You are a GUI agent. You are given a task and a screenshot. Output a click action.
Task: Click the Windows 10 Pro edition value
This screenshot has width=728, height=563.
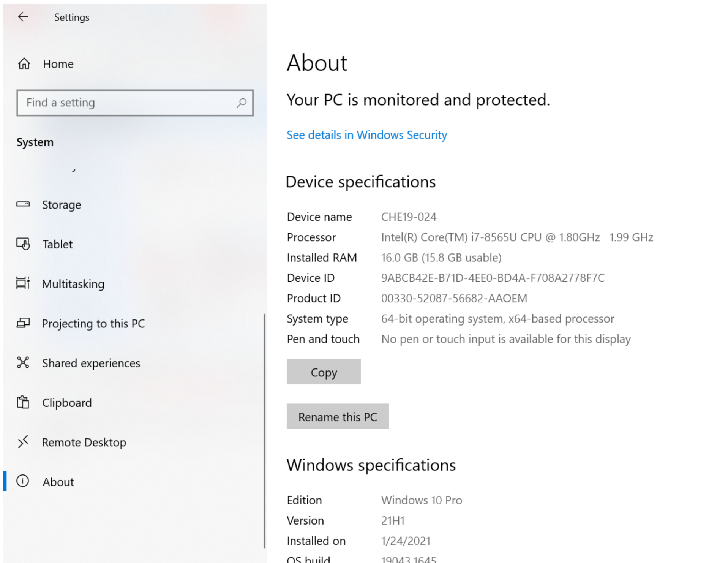tap(422, 500)
